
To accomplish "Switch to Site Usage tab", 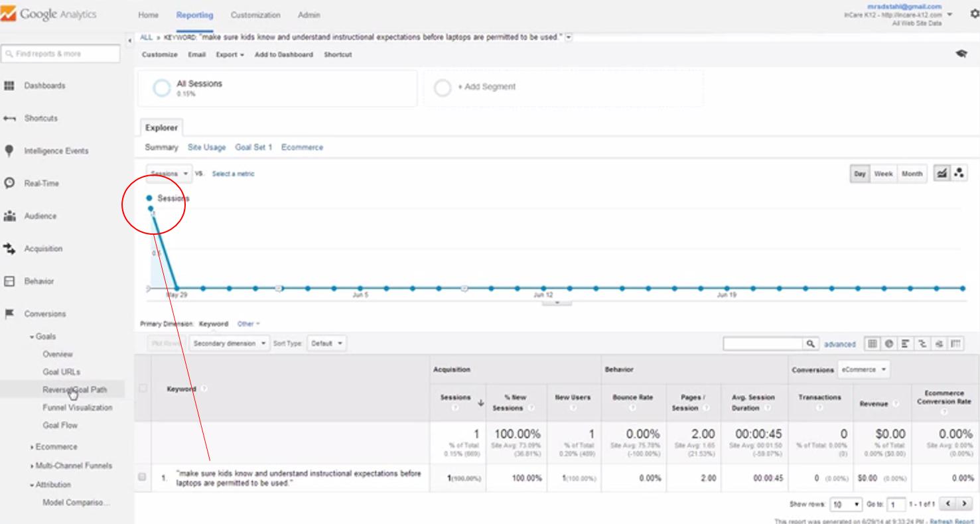I will 206,147.
